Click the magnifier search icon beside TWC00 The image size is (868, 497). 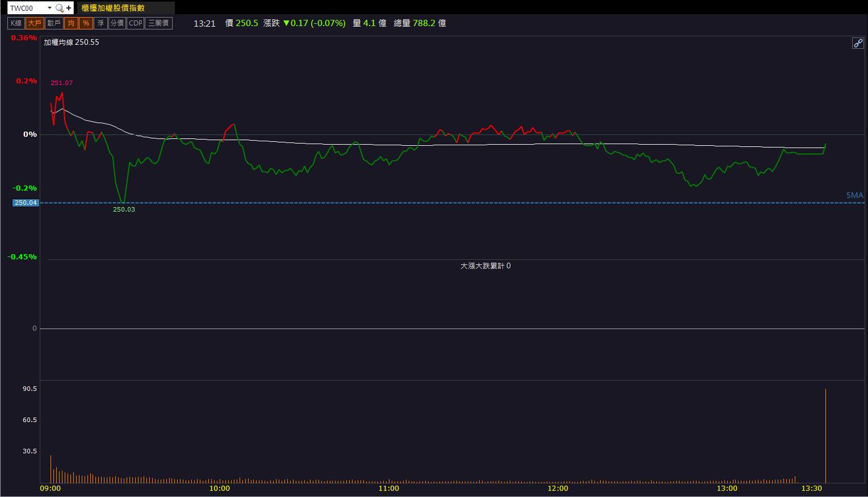pos(59,8)
